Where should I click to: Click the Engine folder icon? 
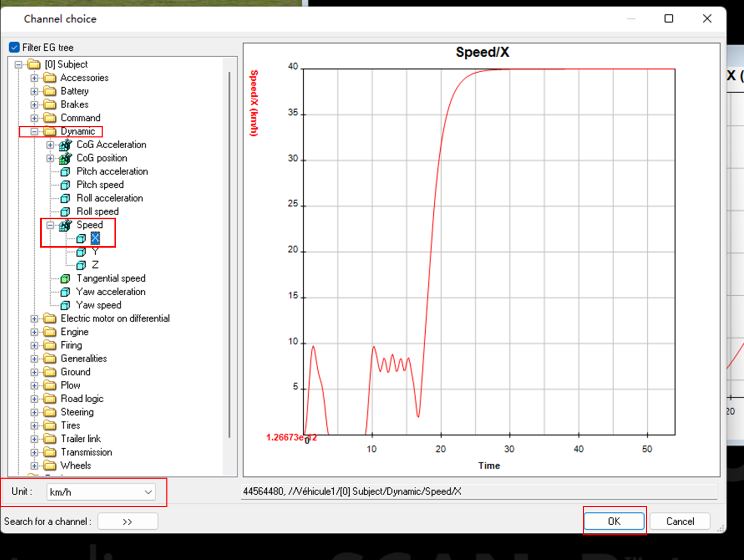tap(50, 332)
